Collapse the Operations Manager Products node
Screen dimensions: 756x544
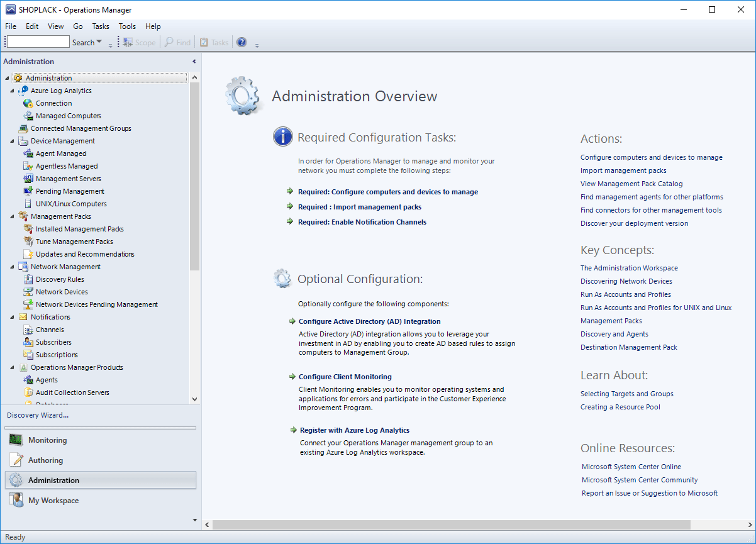pos(12,367)
